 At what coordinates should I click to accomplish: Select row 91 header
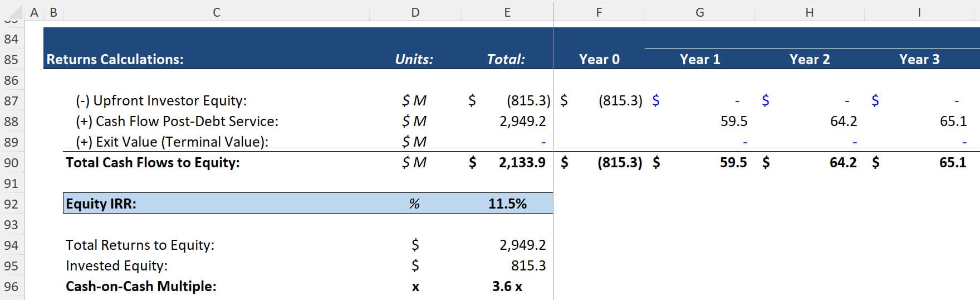(12, 183)
